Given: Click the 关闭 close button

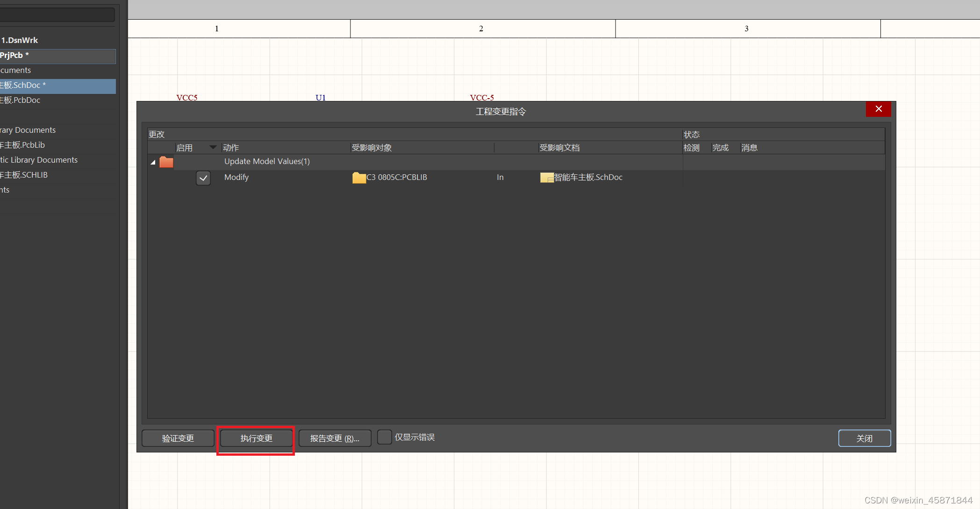Looking at the screenshot, I should 865,438.
